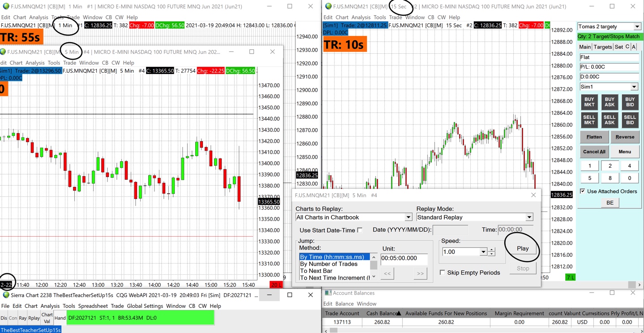Set order quantity to 1

(590, 166)
